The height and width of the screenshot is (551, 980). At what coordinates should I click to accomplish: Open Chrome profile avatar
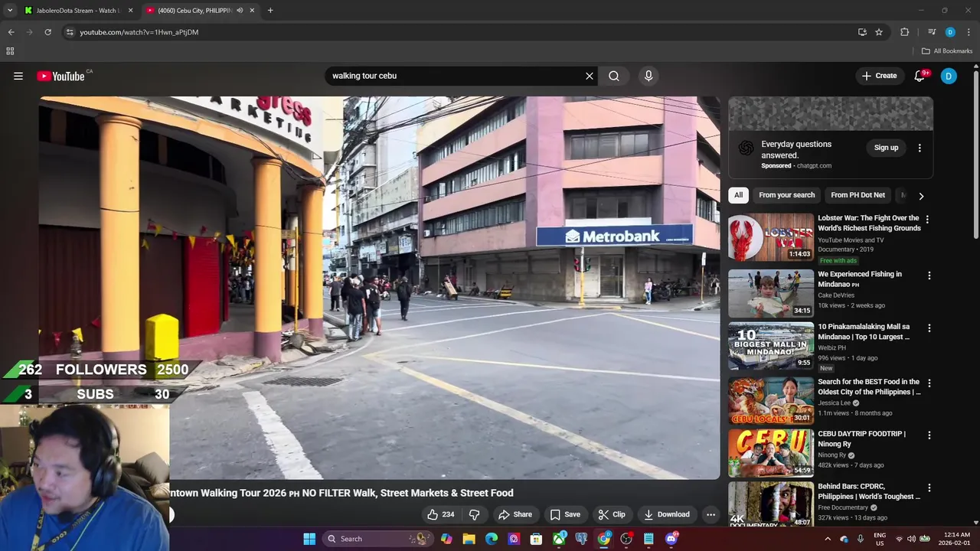tap(950, 32)
